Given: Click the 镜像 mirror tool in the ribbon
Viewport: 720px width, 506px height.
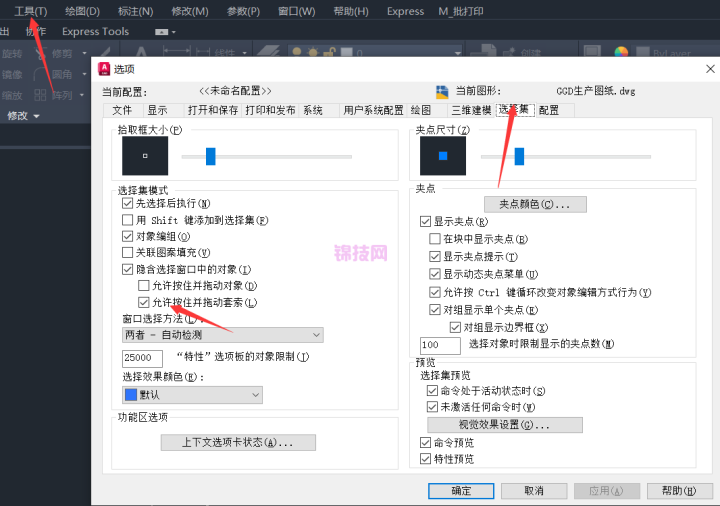Looking at the screenshot, I should tap(12, 74).
